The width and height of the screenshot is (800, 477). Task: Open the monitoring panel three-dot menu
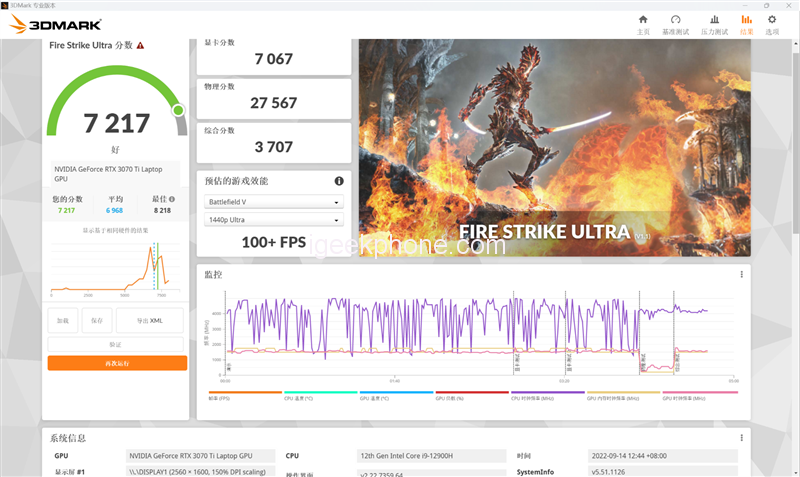741,274
